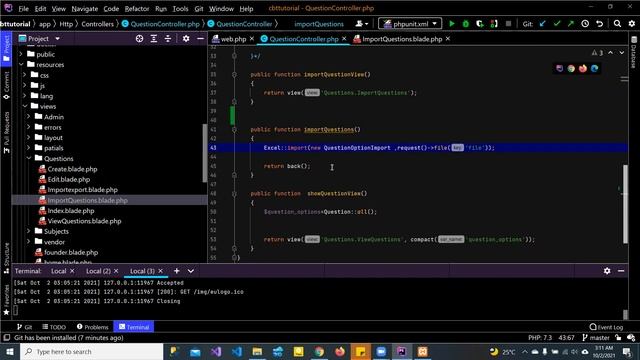The width and height of the screenshot is (640, 360).
Task: Open Terminal panel settings gear
Action: pos(607,271)
